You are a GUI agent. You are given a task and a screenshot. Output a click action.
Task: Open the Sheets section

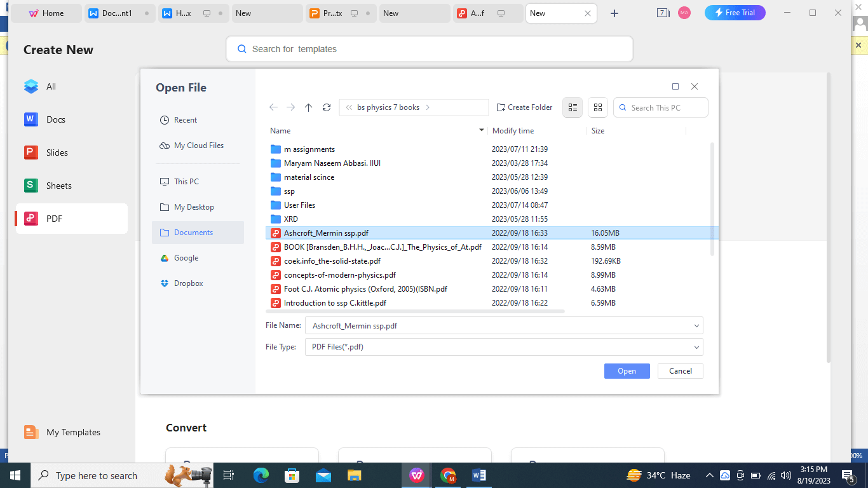[58, 186]
